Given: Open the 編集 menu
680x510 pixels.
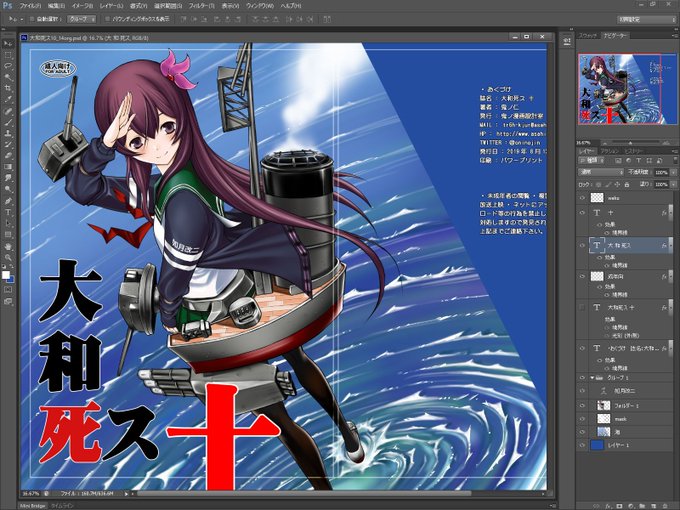Looking at the screenshot, I should pos(56,6).
